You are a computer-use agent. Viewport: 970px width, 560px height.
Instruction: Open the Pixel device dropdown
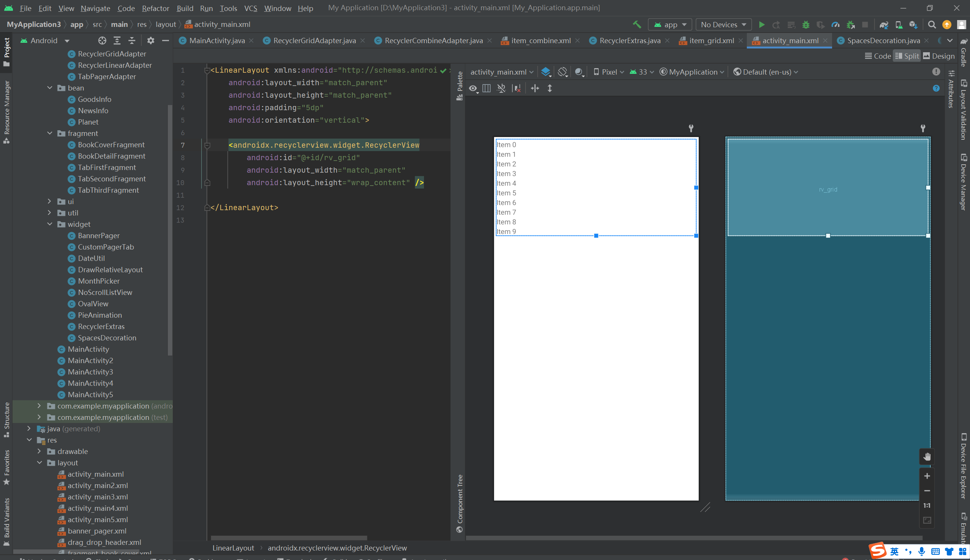(608, 72)
